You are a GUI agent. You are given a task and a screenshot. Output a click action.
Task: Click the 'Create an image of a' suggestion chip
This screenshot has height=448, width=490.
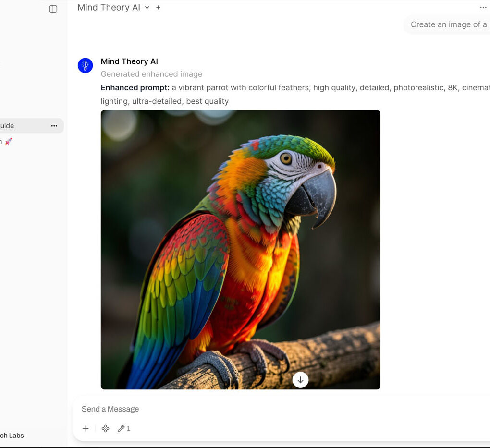[449, 24]
